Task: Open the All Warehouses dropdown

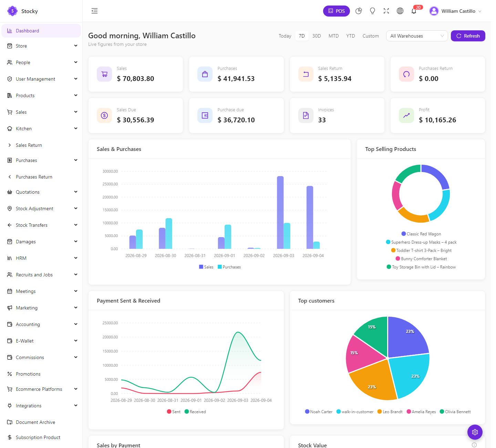Action: point(417,36)
